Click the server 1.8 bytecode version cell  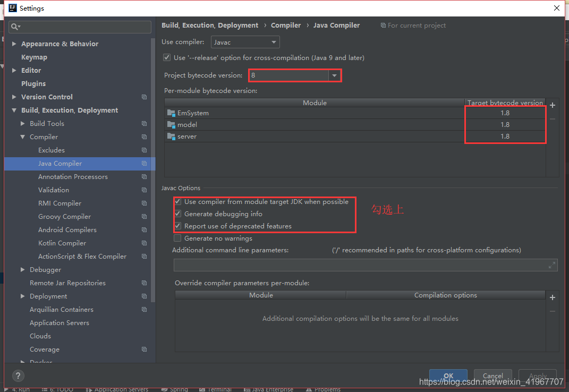tap(505, 137)
